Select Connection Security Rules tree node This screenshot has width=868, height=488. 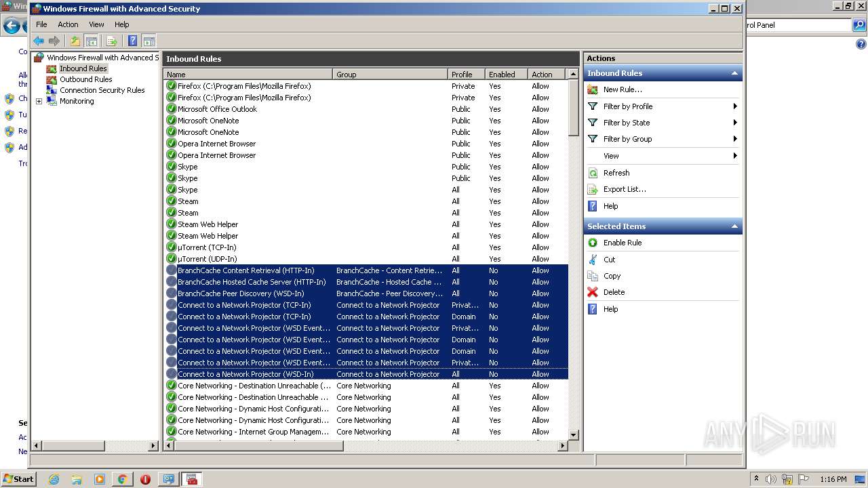pos(102,90)
